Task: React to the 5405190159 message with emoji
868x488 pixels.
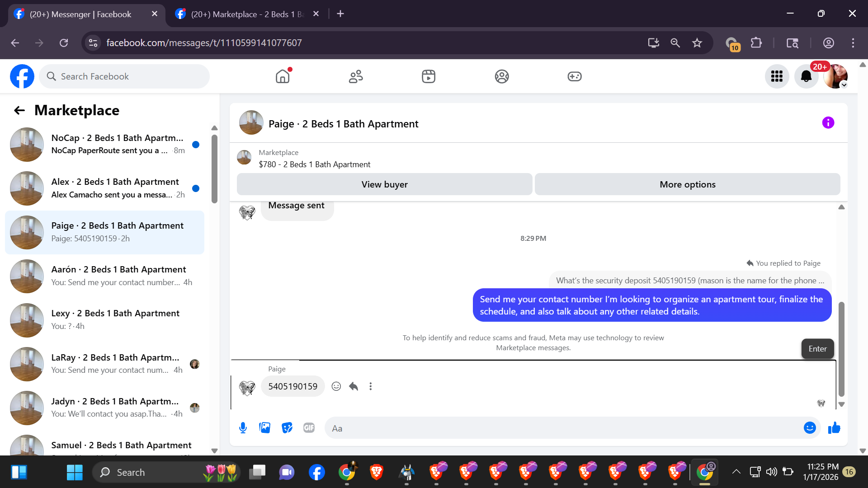Action: click(x=336, y=386)
